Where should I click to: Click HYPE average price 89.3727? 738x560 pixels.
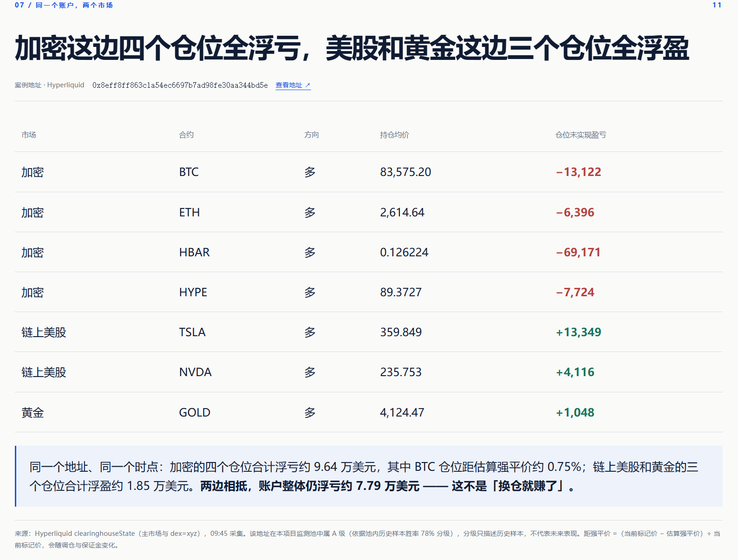401,292
